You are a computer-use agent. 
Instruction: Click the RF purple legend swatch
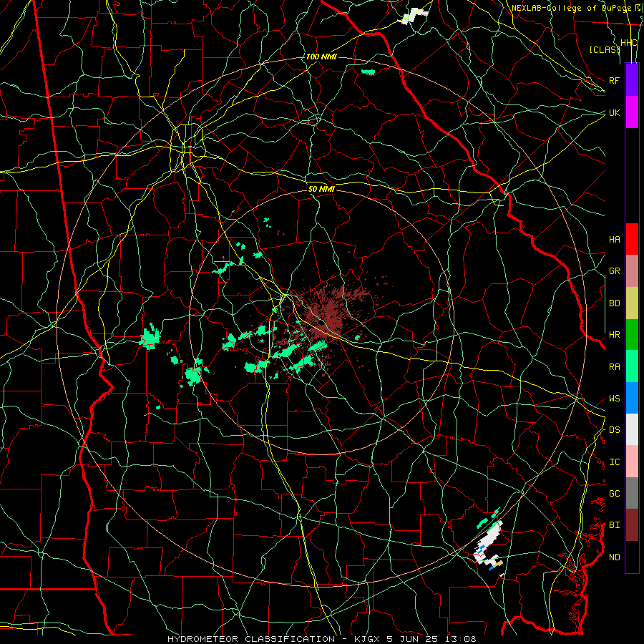pos(632,80)
